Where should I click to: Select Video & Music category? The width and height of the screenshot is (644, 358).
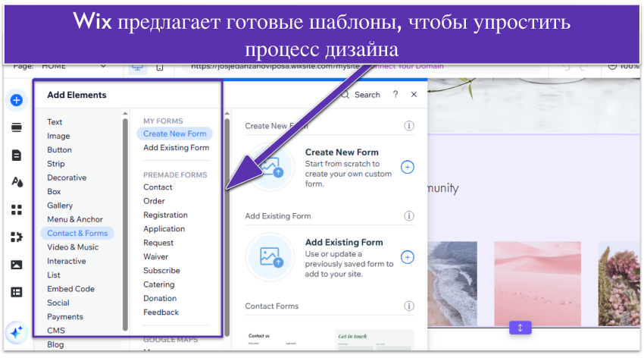pos(73,247)
